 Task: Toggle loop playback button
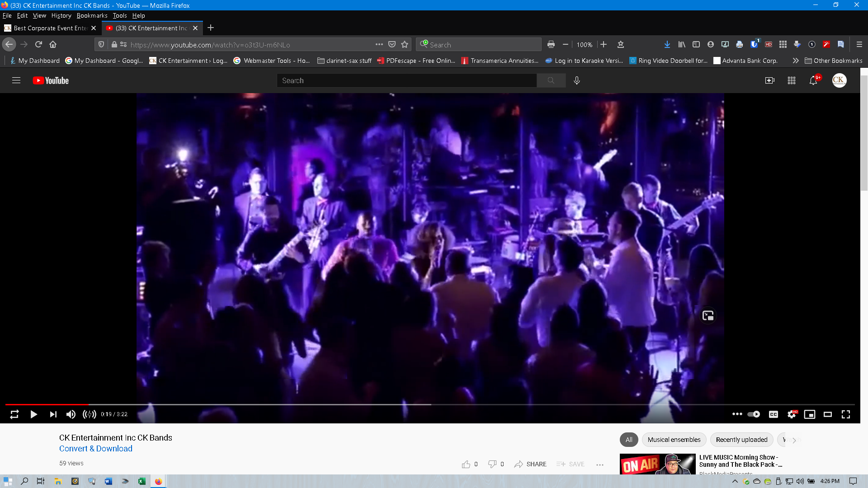click(14, 414)
